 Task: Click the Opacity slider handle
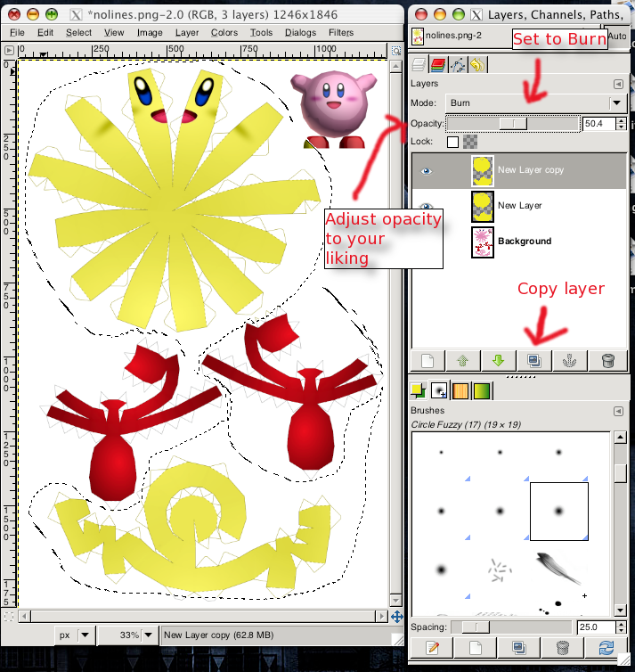[513, 124]
